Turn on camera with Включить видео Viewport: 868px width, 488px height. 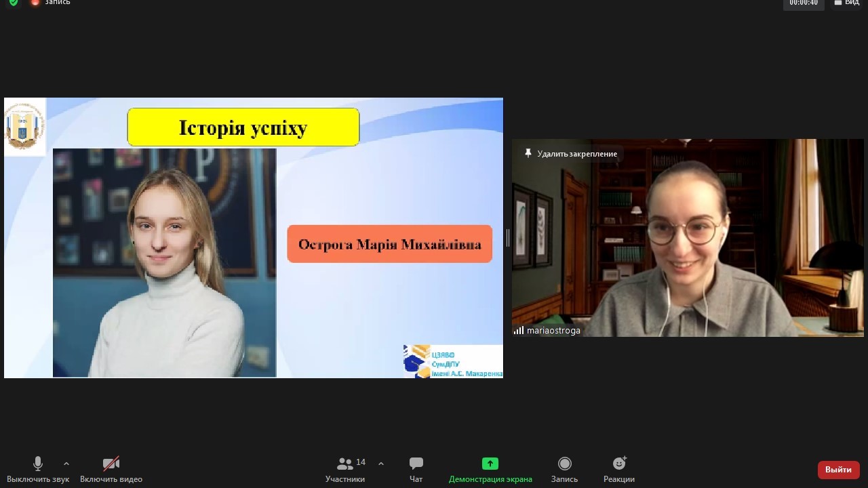point(111,469)
